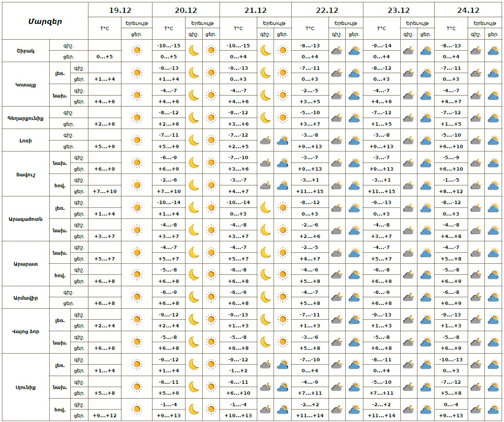Select the 24.12 date column header
This screenshot has height=422, width=504.
469,10
